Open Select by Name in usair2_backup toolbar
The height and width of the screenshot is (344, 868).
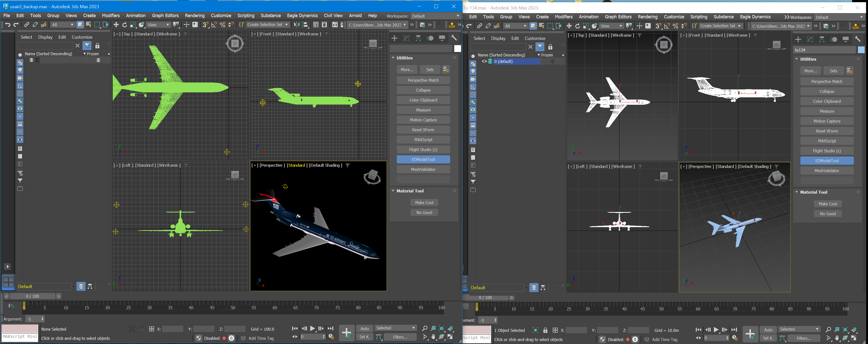89,25
